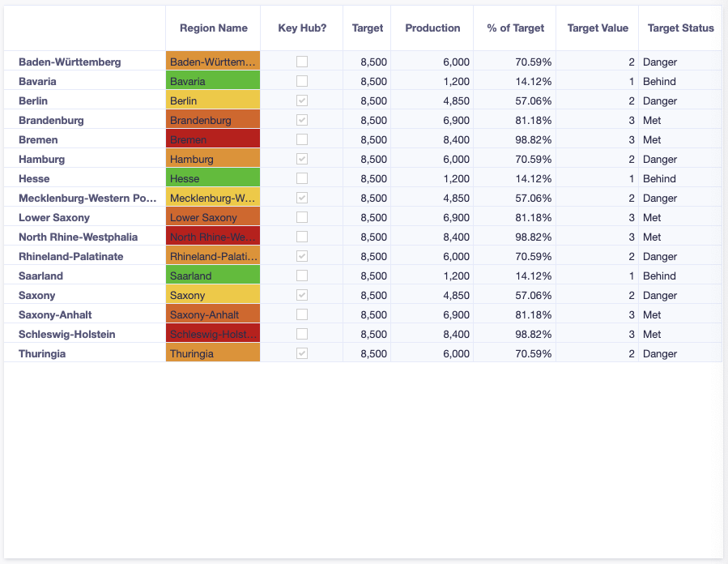Sort by the Region Name column header
This screenshot has width=728, height=564.
212,28
